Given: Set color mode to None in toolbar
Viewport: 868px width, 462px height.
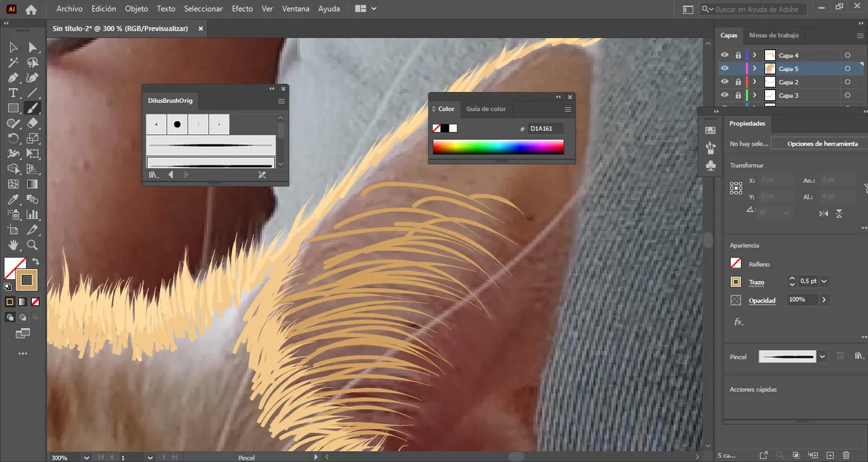Looking at the screenshot, I should pos(35,301).
